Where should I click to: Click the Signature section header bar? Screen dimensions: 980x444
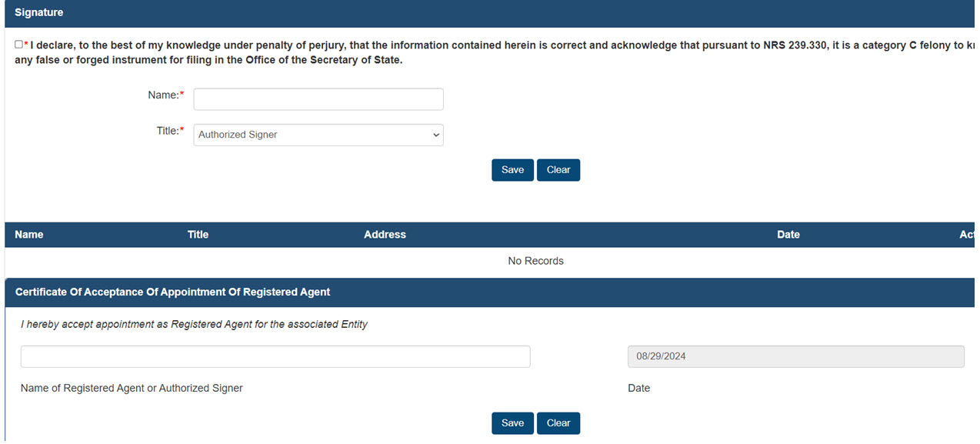[489, 13]
